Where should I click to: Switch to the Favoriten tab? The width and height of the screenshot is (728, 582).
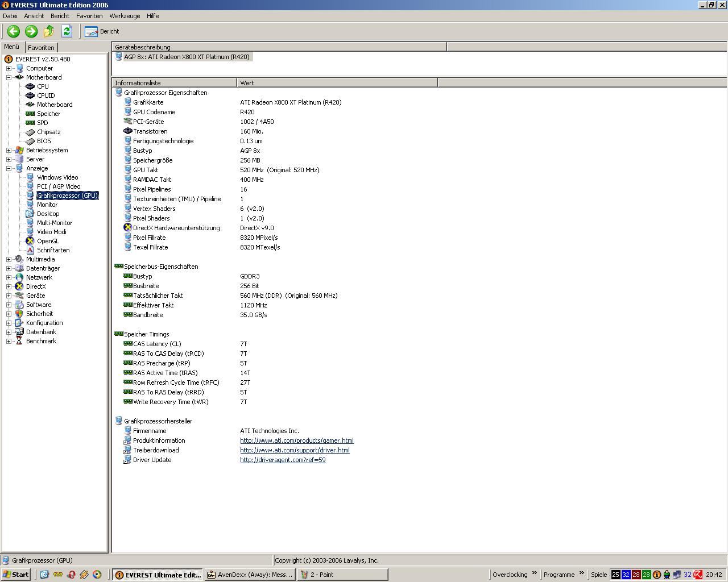tap(41, 48)
